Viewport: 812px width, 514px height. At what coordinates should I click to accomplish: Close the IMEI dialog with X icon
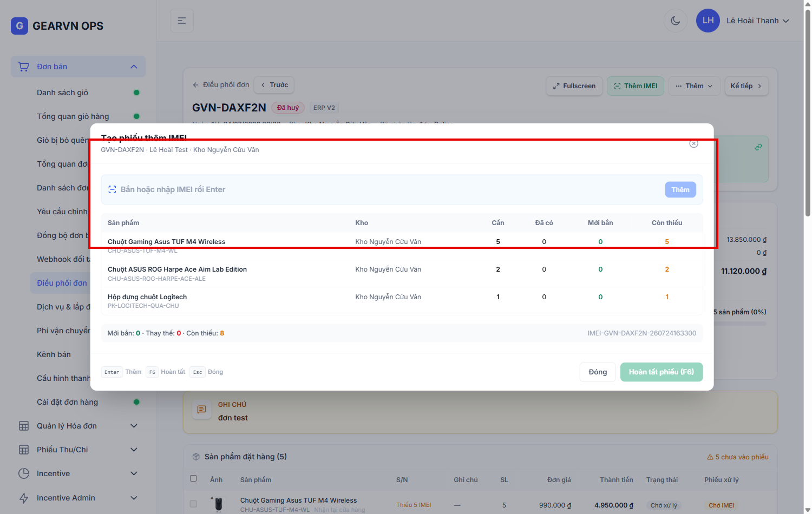693,143
